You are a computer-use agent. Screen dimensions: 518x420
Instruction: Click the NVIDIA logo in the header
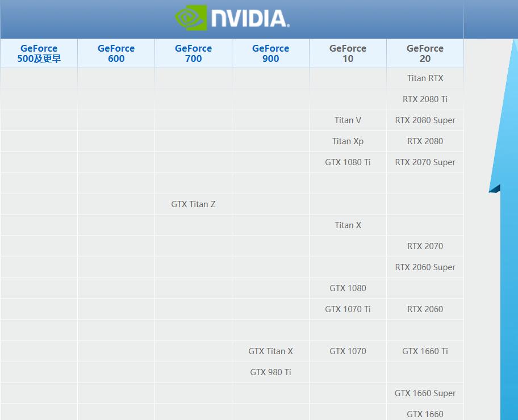232,18
